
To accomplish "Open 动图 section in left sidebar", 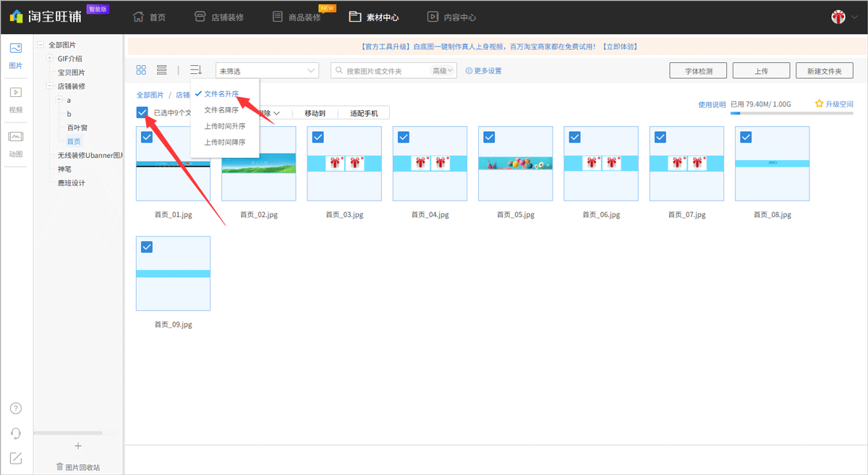I will point(16,144).
